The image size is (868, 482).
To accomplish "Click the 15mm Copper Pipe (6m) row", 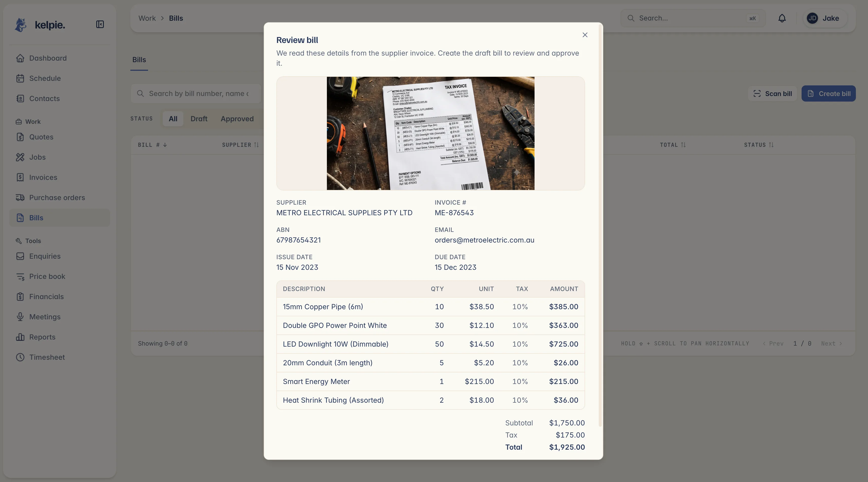I will (x=430, y=307).
